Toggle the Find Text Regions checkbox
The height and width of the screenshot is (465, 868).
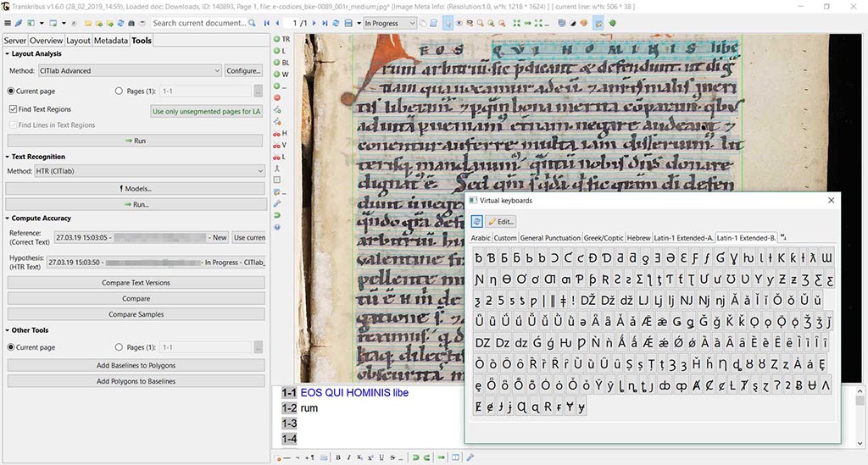13,109
